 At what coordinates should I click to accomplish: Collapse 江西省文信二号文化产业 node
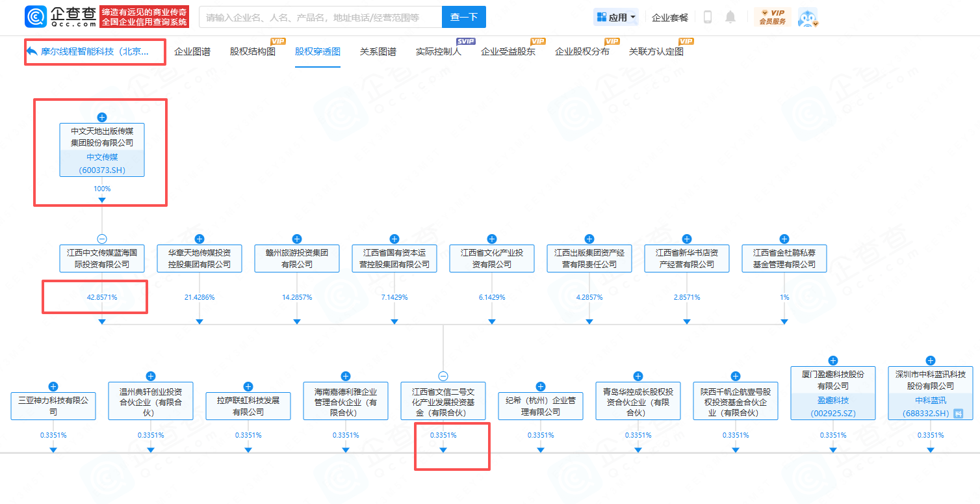point(443,376)
